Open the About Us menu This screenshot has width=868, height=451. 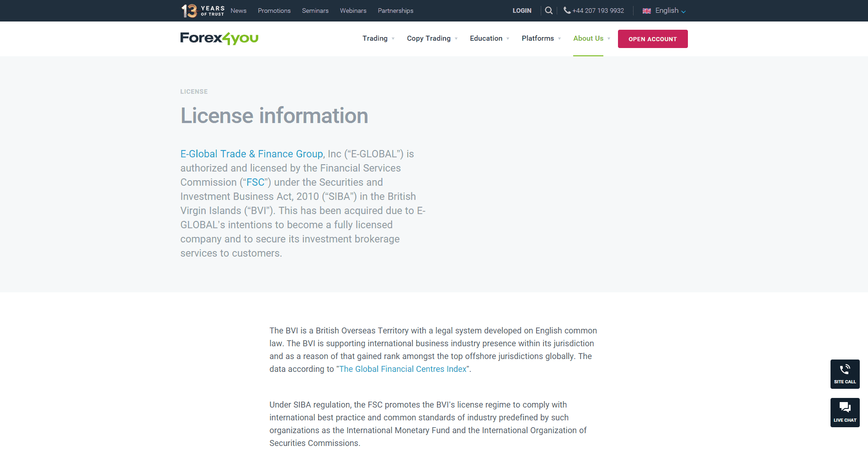point(588,38)
